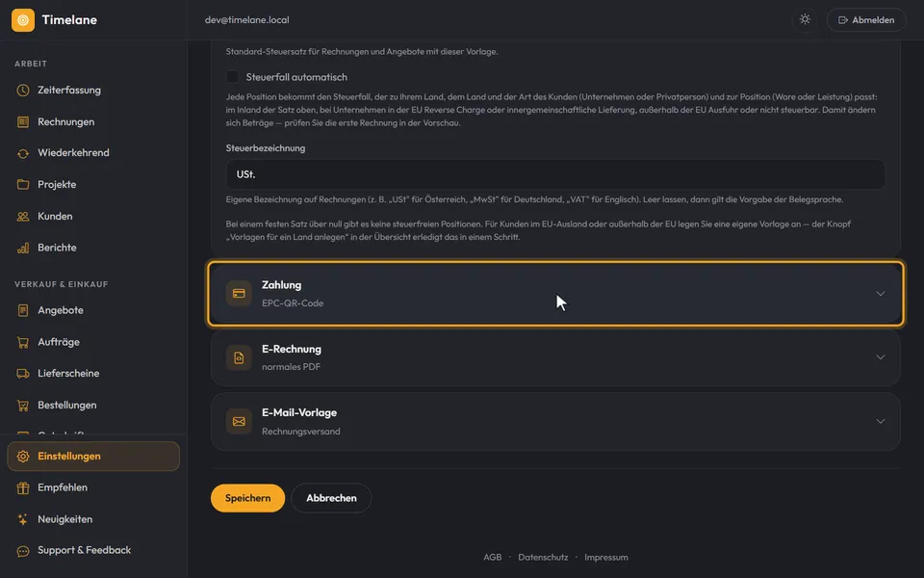Toggle light theme with sun icon
924x578 pixels.
coord(805,19)
